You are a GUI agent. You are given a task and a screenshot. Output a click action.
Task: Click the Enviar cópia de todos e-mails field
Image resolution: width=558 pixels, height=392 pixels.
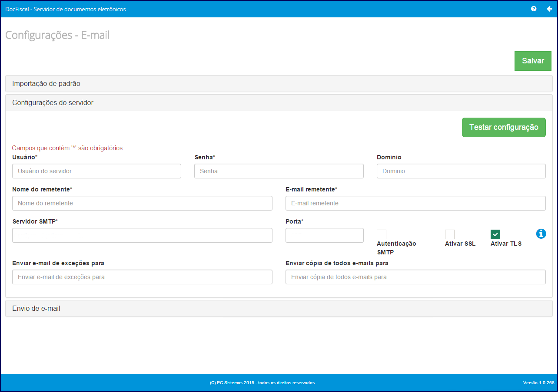click(x=415, y=277)
